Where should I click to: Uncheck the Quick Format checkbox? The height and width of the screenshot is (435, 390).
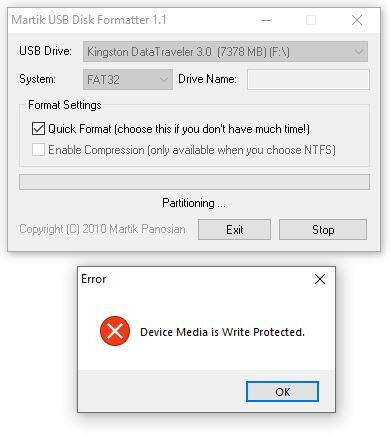38,129
